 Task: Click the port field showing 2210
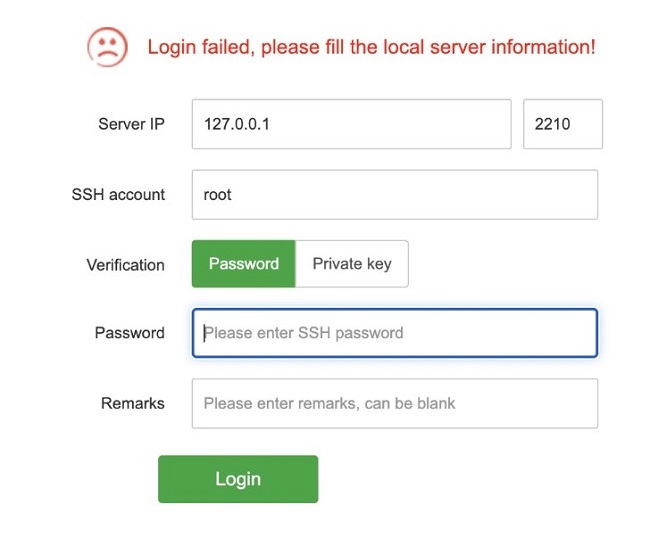pyautogui.click(x=562, y=124)
